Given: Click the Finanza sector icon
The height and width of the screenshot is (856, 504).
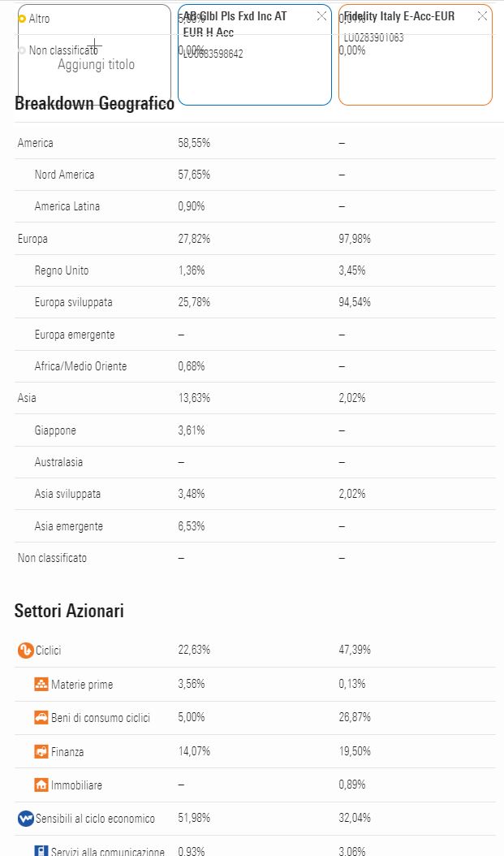Looking at the screenshot, I should pyautogui.click(x=41, y=752).
